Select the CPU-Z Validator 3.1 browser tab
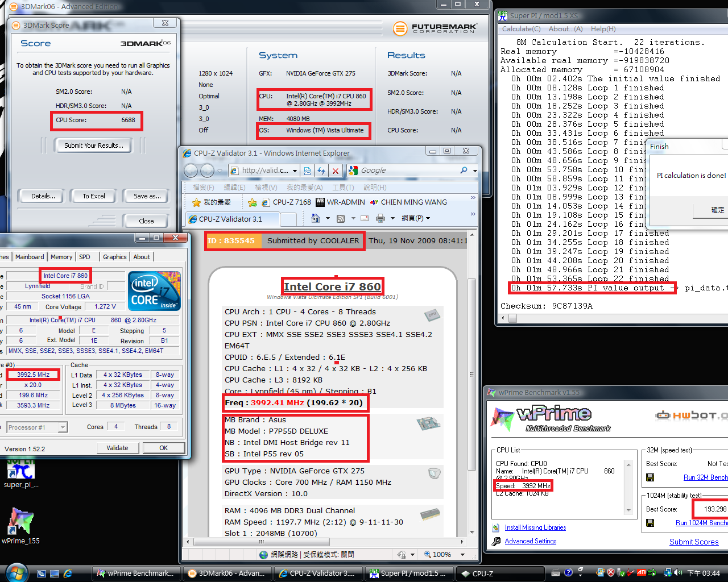Viewport: 728px width, 582px height. [x=232, y=219]
